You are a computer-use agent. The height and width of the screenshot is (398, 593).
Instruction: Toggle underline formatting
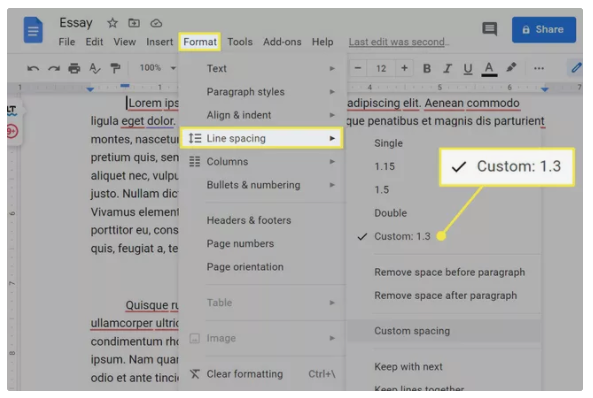468,69
